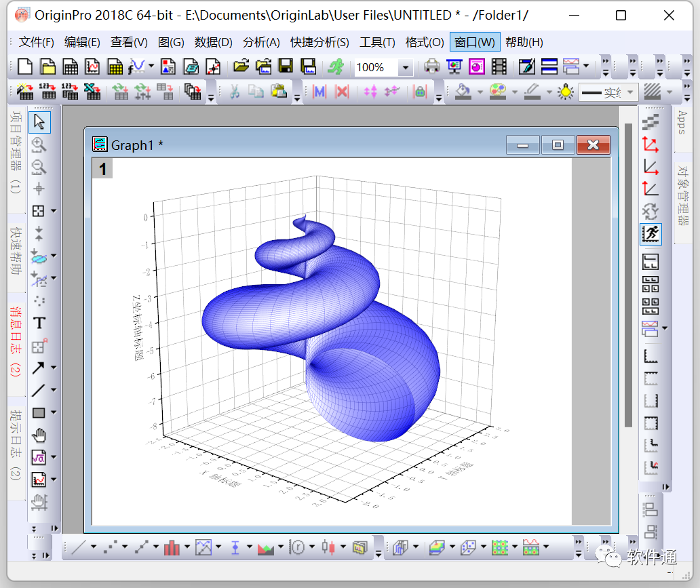Click the Recalculate running-man icon
This screenshot has height=588, width=700.
[x=335, y=67]
